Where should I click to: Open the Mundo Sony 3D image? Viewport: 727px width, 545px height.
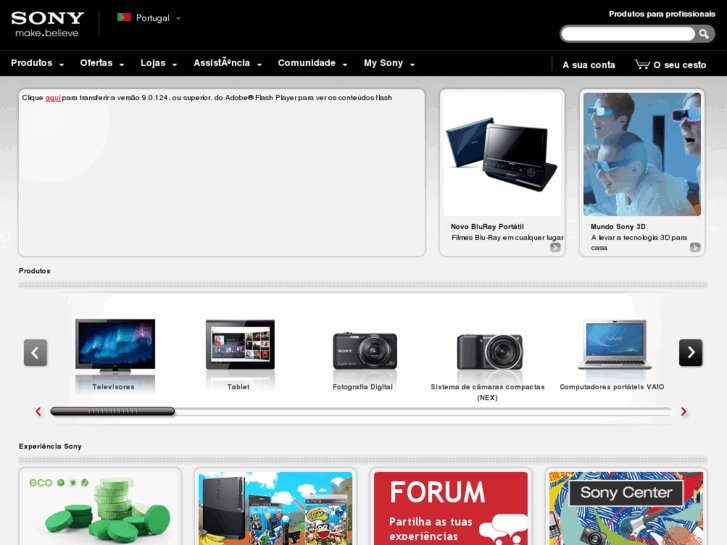click(x=642, y=154)
